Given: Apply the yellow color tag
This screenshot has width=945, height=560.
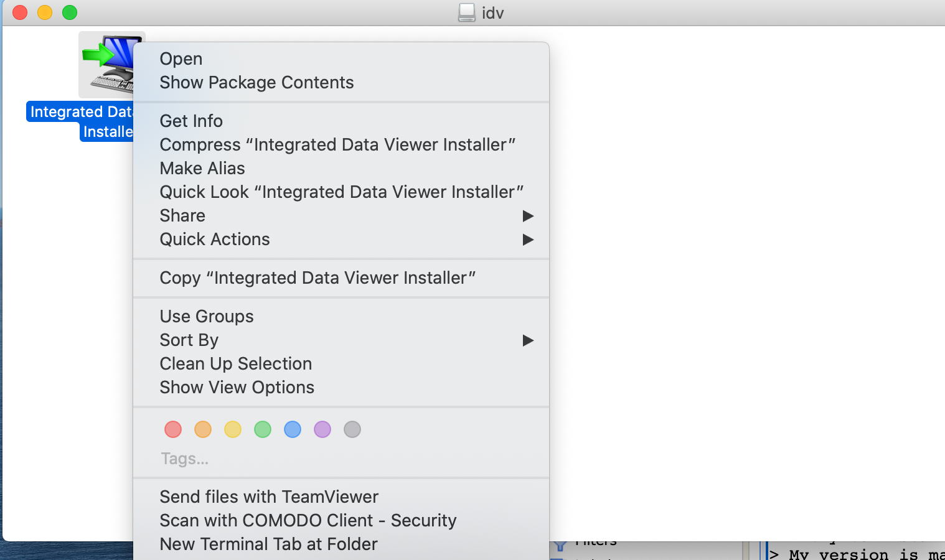Looking at the screenshot, I should [233, 429].
